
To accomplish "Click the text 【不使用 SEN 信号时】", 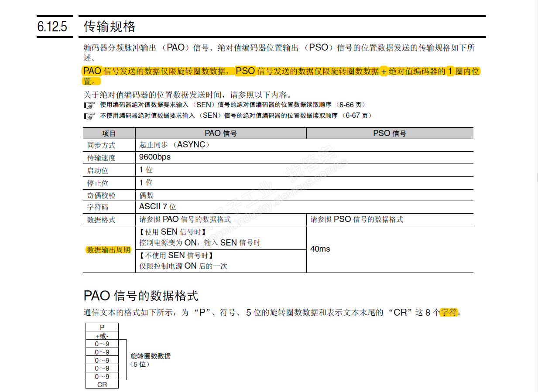I will (176, 256).
